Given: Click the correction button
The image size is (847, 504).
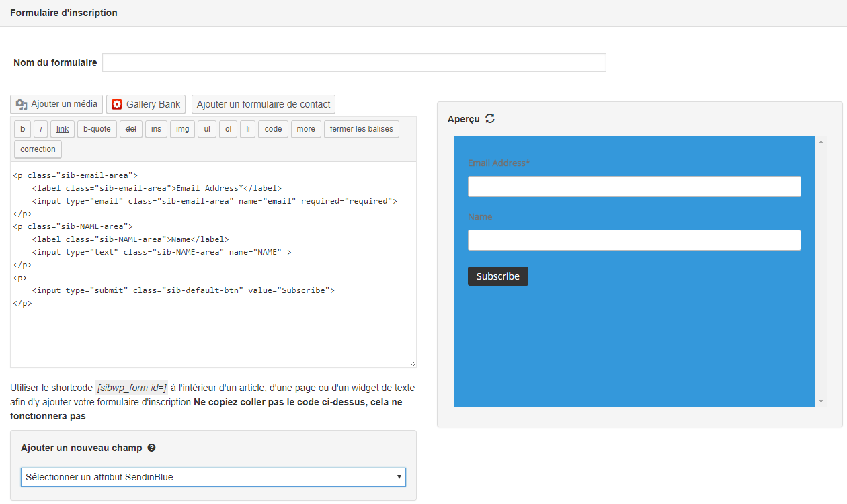Looking at the screenshot, I should (x=38, y=149).
